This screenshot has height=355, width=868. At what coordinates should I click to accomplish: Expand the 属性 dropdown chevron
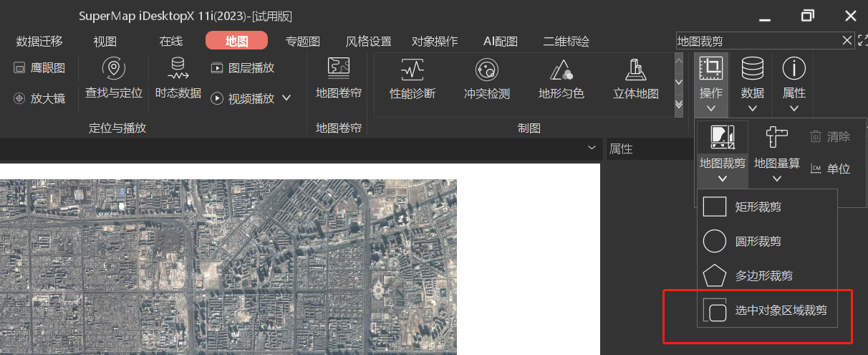794,109
